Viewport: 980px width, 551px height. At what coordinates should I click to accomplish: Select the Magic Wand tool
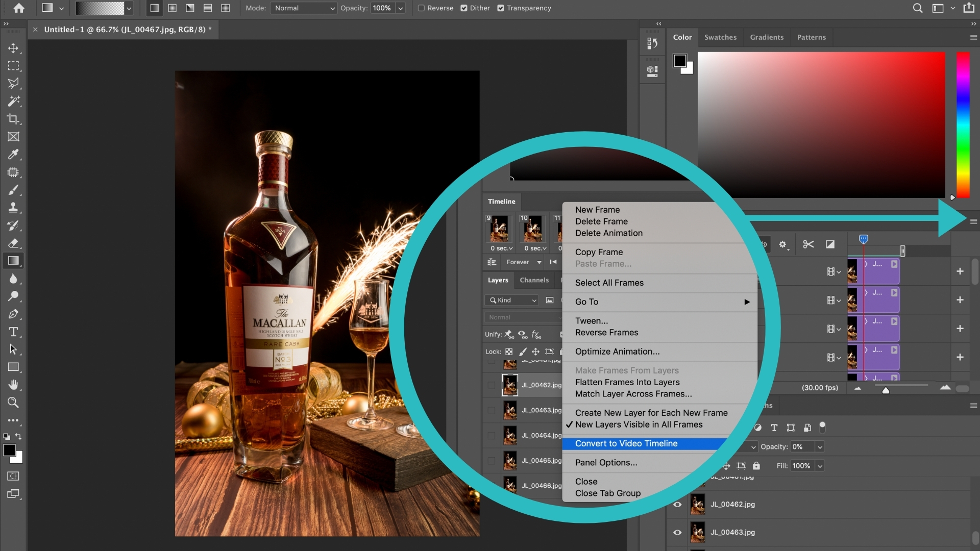pos(13,101)
